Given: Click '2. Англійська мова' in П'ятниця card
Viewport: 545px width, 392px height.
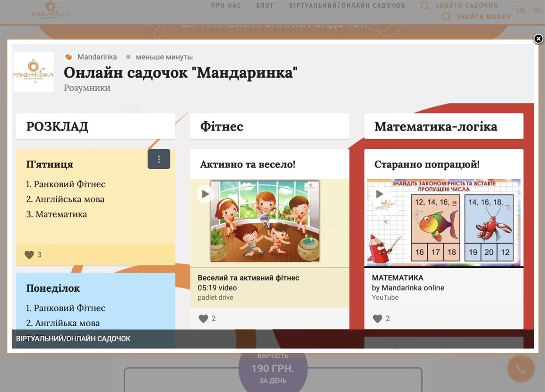Looking at the screenshot, I should 65,199.
